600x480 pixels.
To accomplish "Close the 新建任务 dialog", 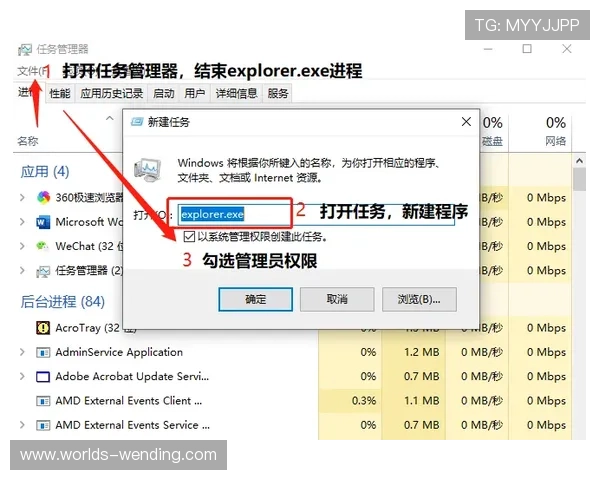I will 466,122.
